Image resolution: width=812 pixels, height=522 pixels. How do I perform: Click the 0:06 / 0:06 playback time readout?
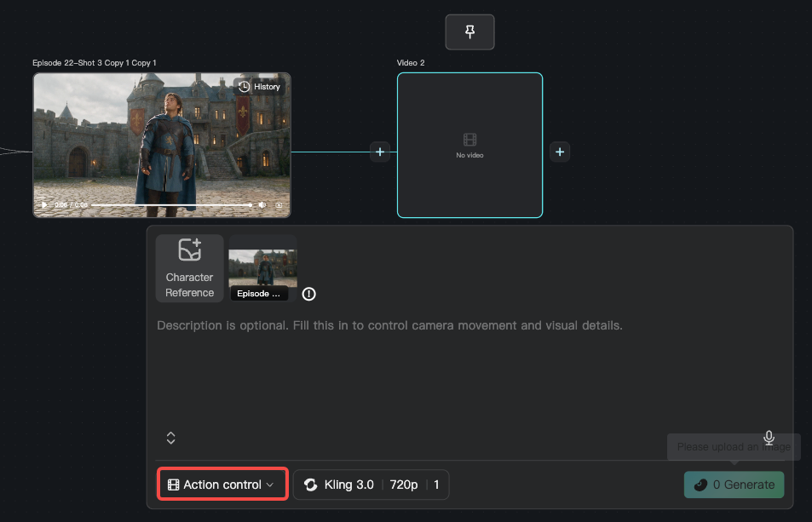[x=71, y=205]
